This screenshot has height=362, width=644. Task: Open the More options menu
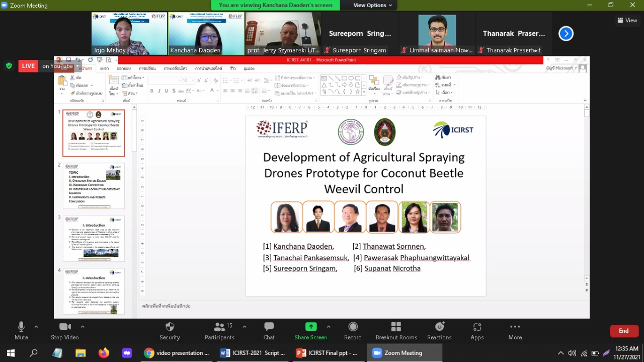click(515, 331)
